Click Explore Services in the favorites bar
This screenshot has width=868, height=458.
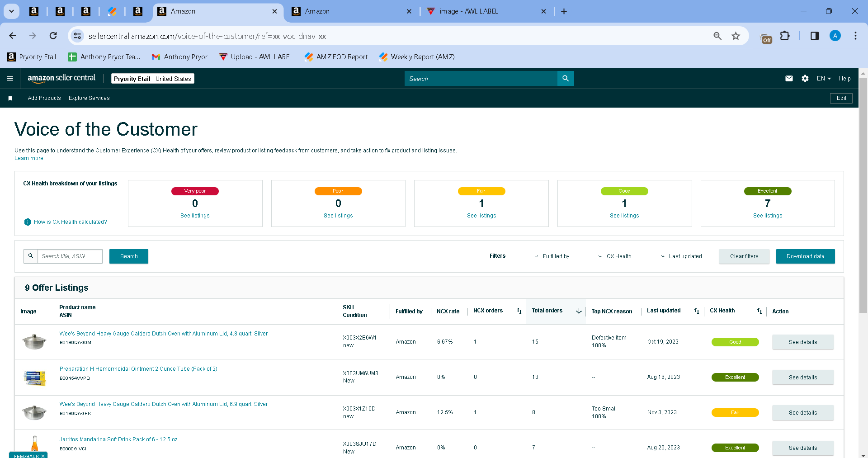(89, 98)
